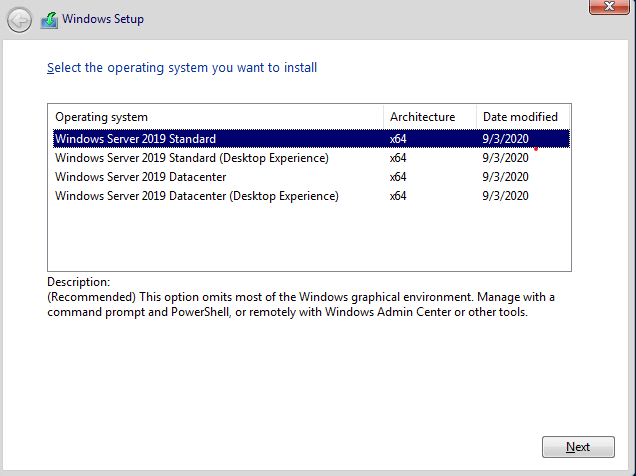
Task: Sort by the Operating system column header
Action: pos(215,117)
